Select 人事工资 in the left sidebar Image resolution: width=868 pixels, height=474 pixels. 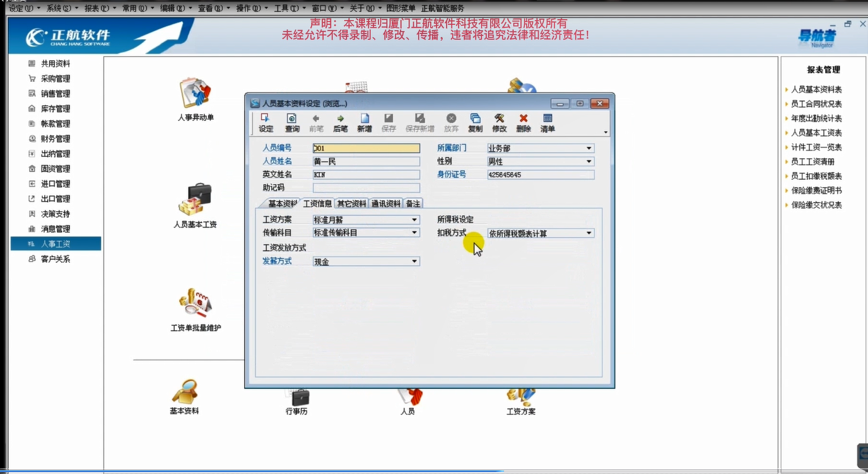click(56, 244)
